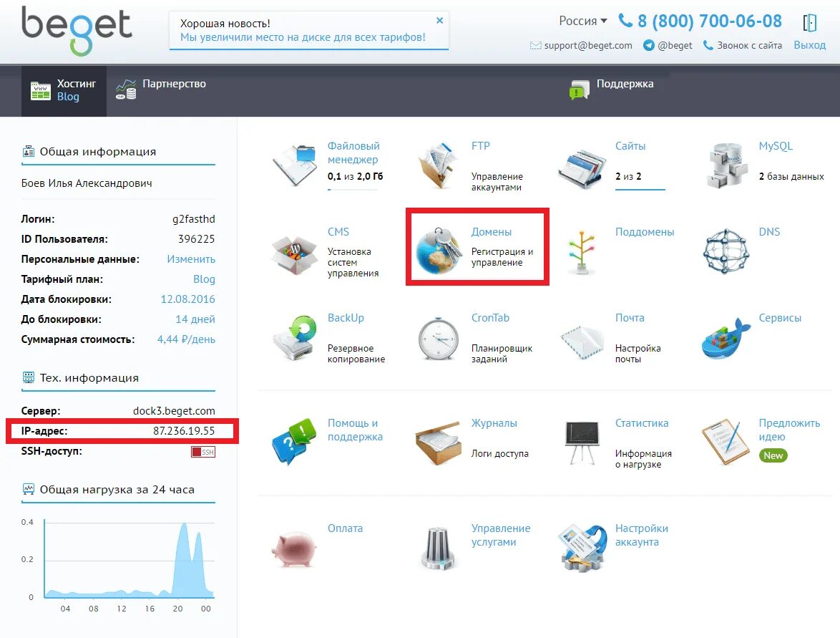
Task: Expand the Россия country dropdown
Action: pyautogui.click(x=583, y=21)
